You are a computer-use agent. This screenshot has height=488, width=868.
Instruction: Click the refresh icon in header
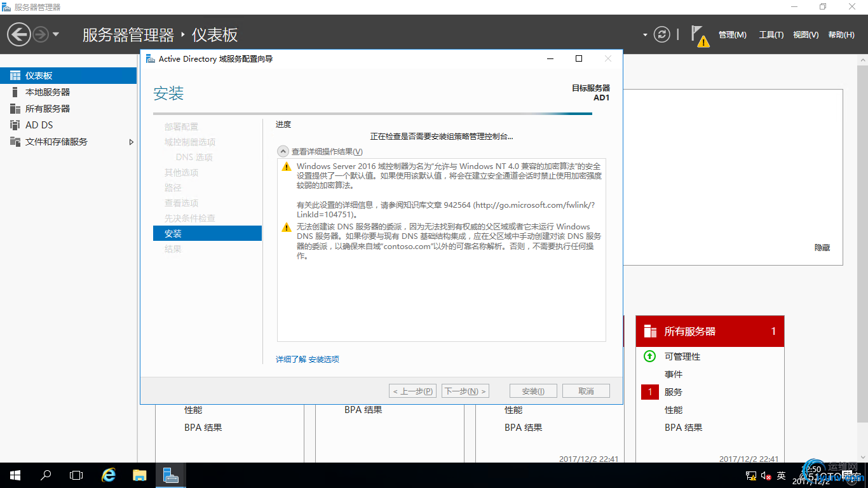click(x=662, y=34)
